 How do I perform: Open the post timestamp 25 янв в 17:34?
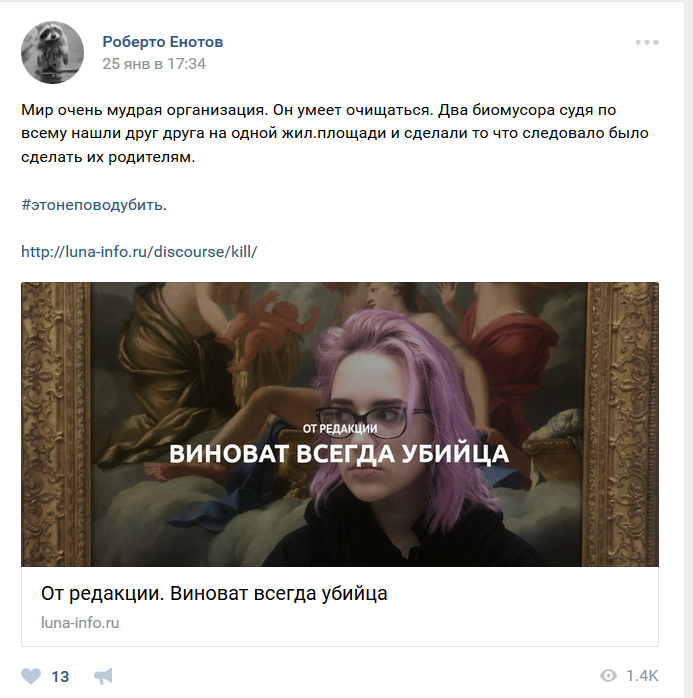(154, 64)
